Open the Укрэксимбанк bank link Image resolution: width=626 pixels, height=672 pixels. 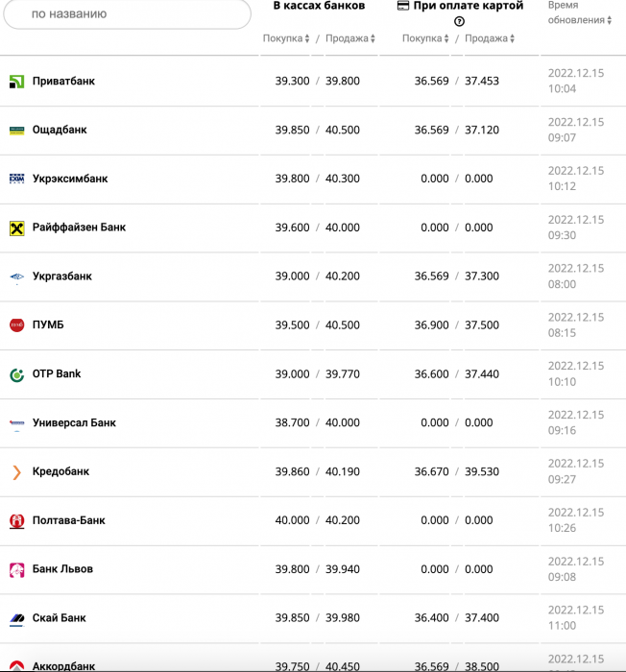[70, 179]
